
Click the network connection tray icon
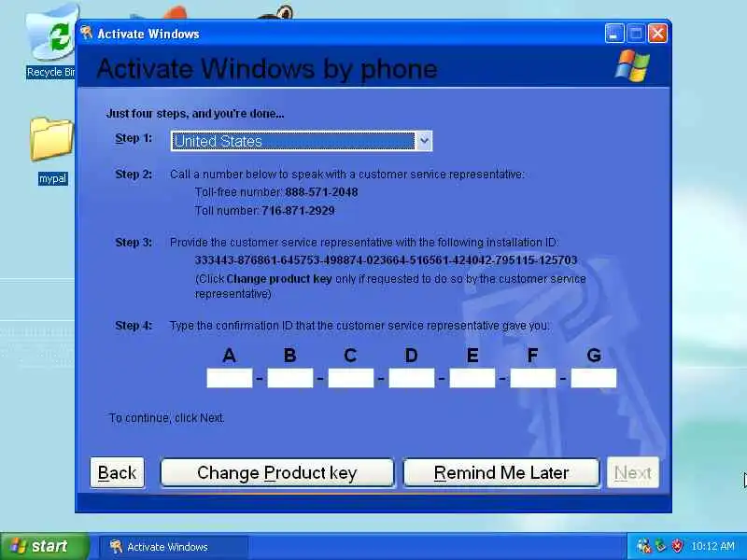point(660,546)
